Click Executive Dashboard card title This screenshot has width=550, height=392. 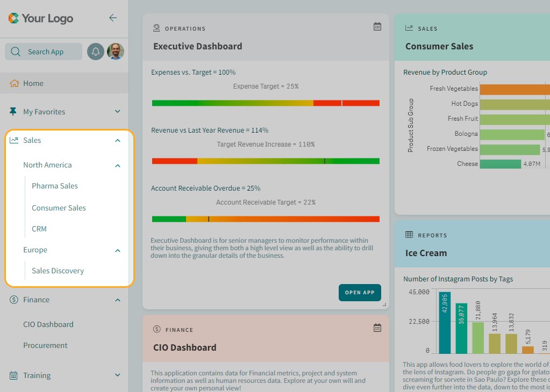click(197, 46)
